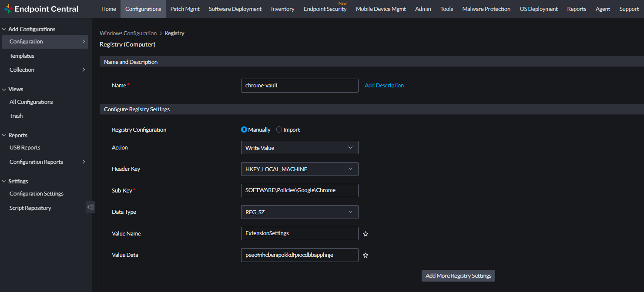Select the Manually radio button
644x292 pixels.
click(244, 129)
